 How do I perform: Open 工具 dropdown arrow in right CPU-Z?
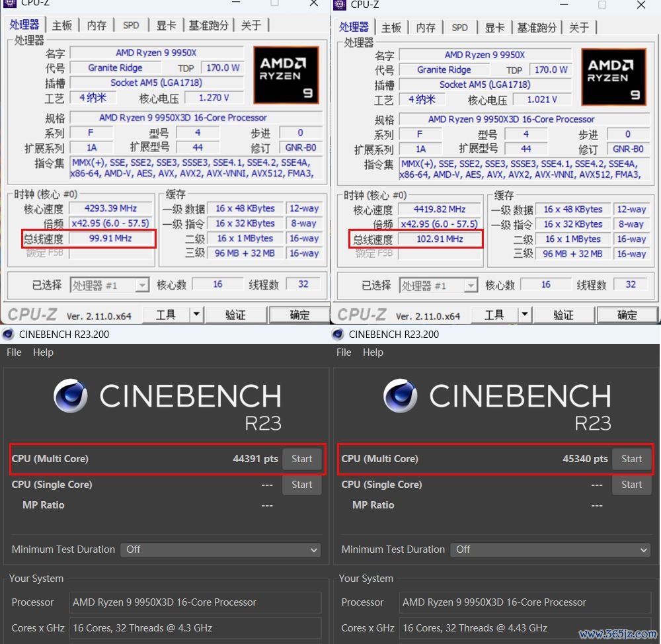524,315
